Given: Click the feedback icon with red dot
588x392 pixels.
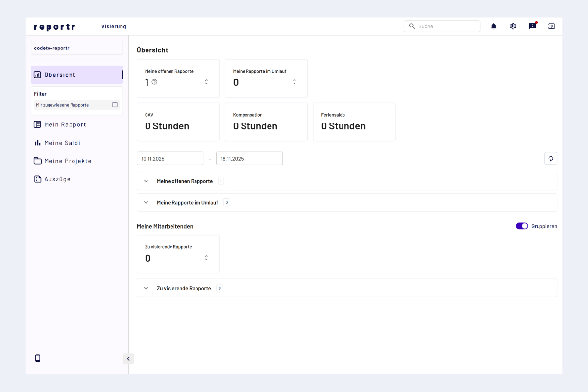Looking at the screenshot, I should pyautogui.click(x=532, y=26).
